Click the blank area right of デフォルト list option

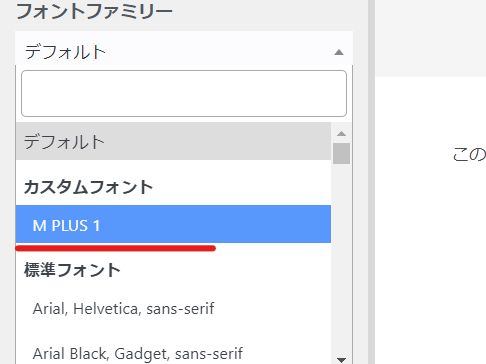pyautogui.click(x=218, y=141)
